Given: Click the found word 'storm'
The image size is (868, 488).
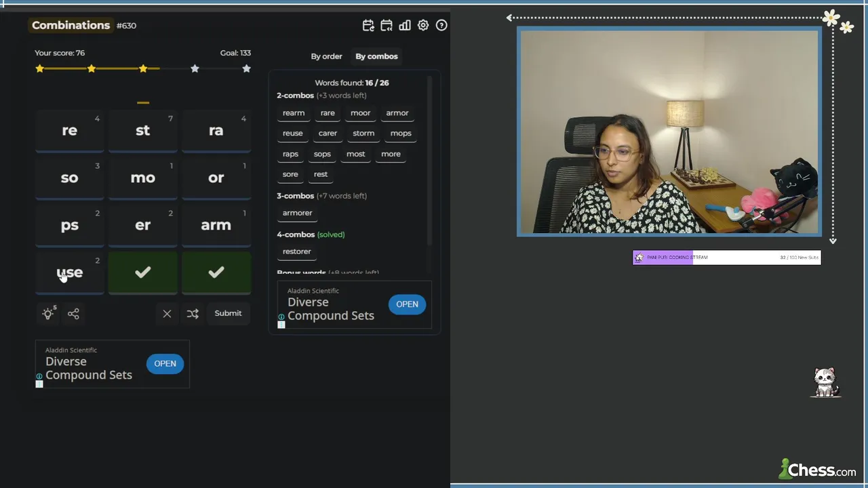Looking at the screenshot, I should 363,134.
